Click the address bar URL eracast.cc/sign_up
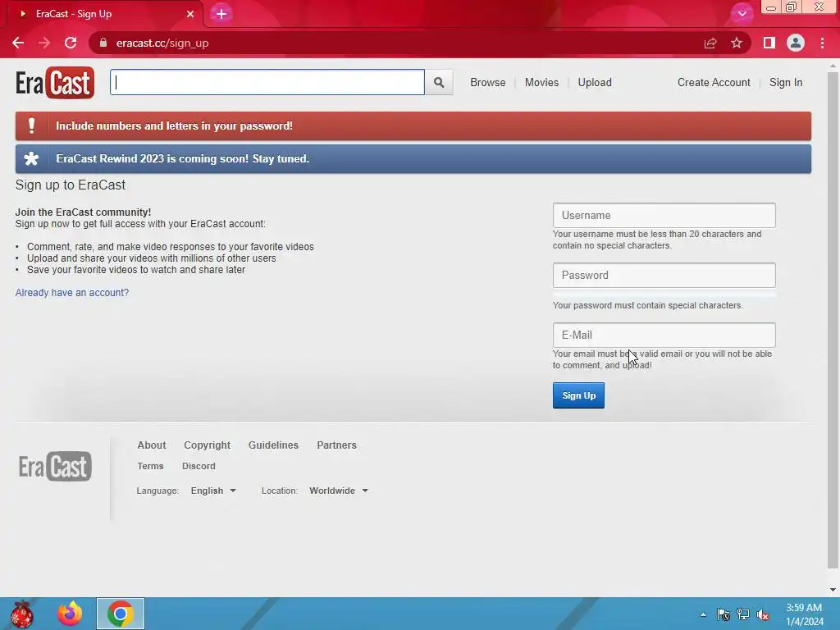The height and width of the screenshot is (630, 840). (162, 43)
